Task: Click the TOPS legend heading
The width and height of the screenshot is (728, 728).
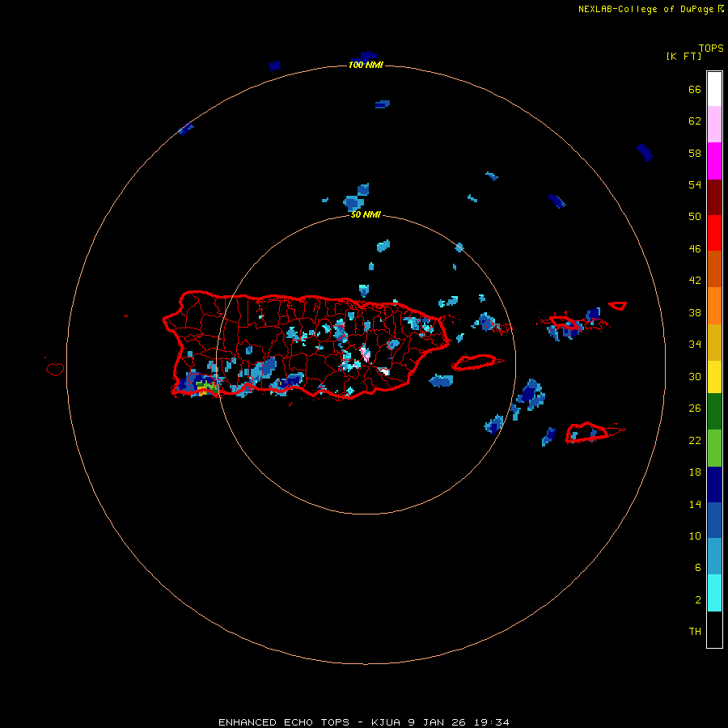Action: 711,49
